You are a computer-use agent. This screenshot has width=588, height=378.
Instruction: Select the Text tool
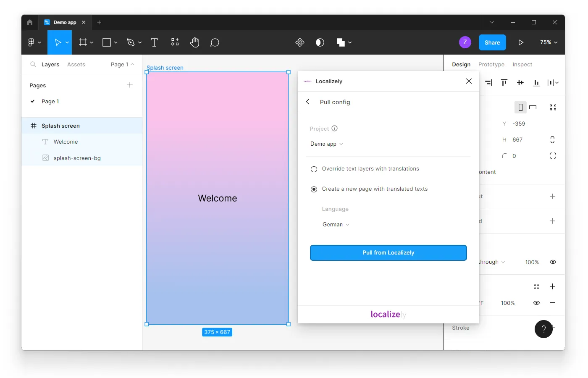[x=154, y=42]
